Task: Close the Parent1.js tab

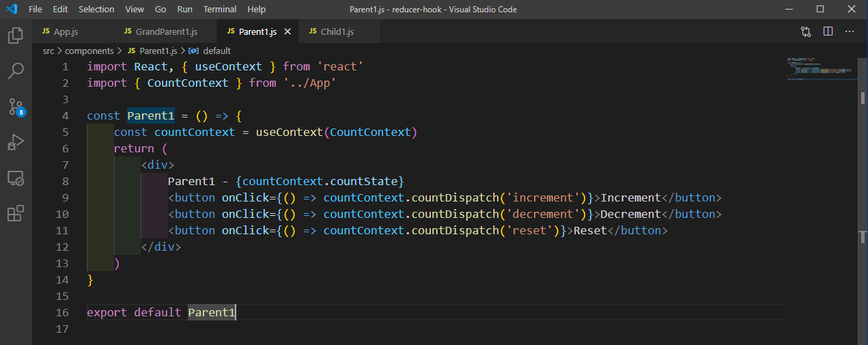Action: (288, 31)
